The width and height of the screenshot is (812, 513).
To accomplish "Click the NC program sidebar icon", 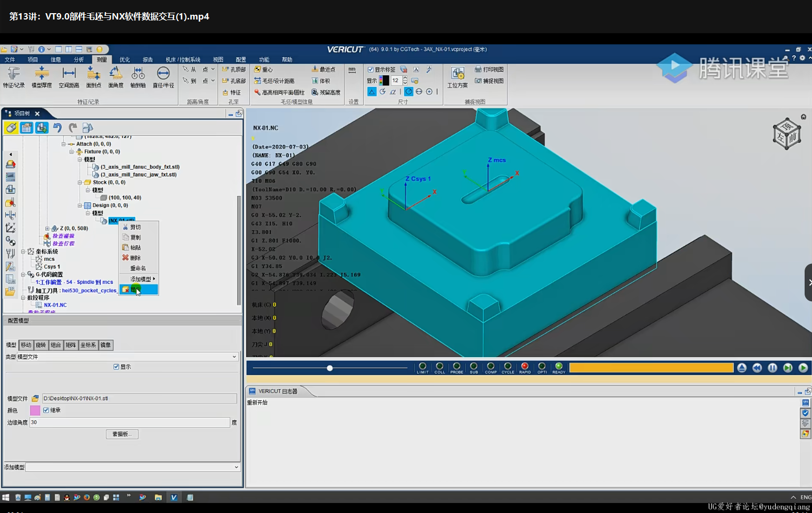I will [x=10, y=267].
